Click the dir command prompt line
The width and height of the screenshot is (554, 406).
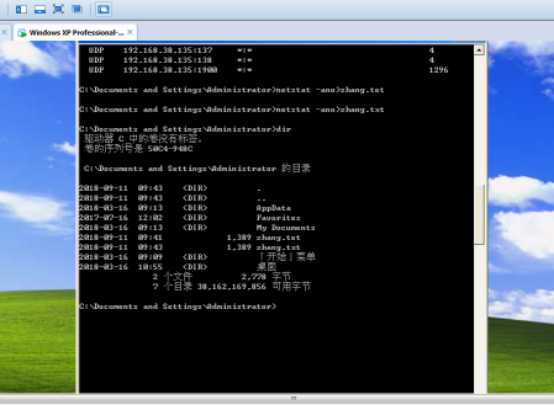pos(185,129)
